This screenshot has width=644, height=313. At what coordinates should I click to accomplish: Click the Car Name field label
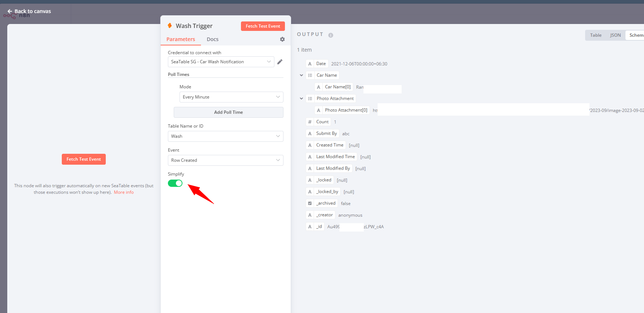point(327,75)
